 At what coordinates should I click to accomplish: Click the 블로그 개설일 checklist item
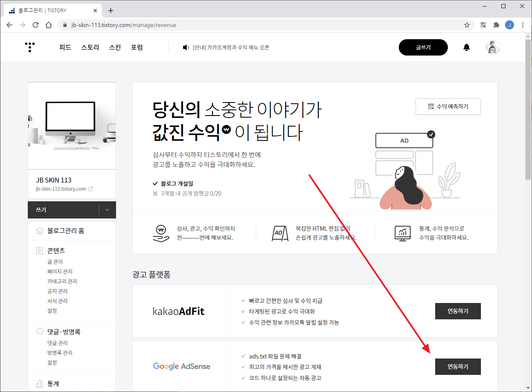point(173,184)
